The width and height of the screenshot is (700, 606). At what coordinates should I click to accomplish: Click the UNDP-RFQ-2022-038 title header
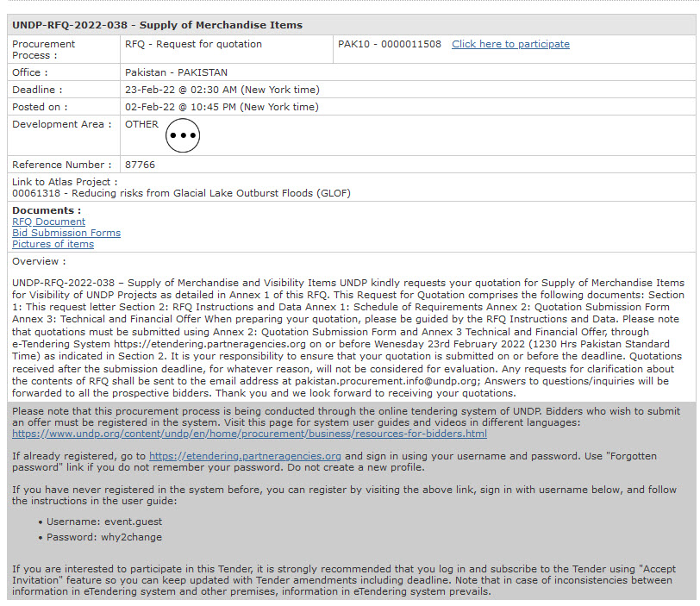[157, 25]
